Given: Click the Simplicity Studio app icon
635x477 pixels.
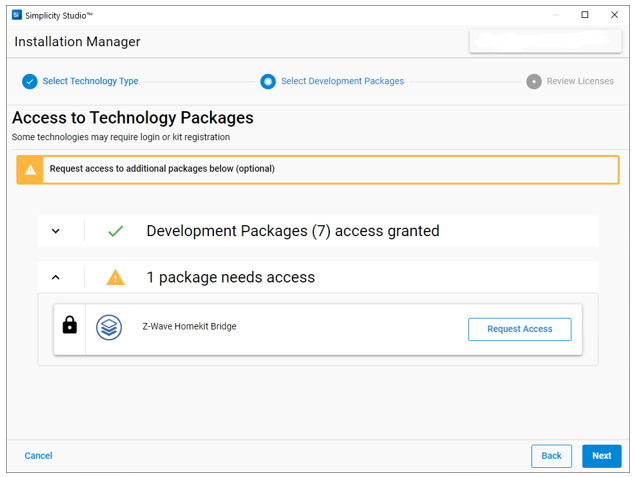Looking at the screenshot, I should (x=16, y=15).
